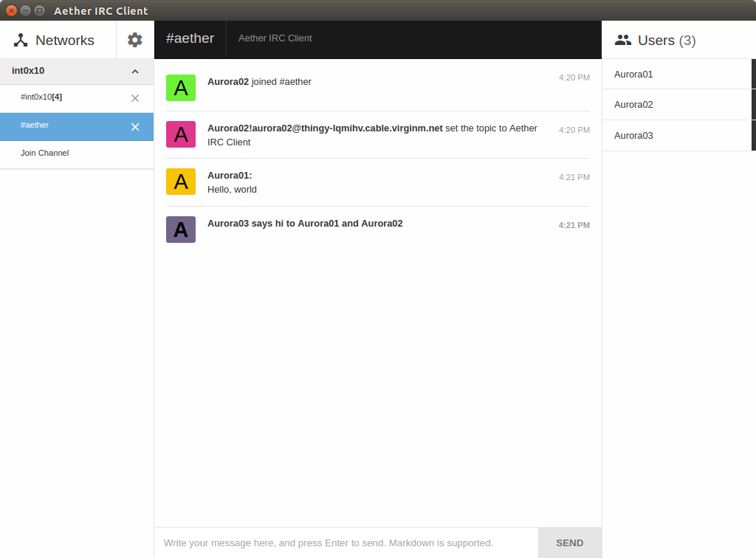The height and width of the screenshot is (558, 756).
Task: Click Aurora02's green avatar
Action: (x=180, y=87)
